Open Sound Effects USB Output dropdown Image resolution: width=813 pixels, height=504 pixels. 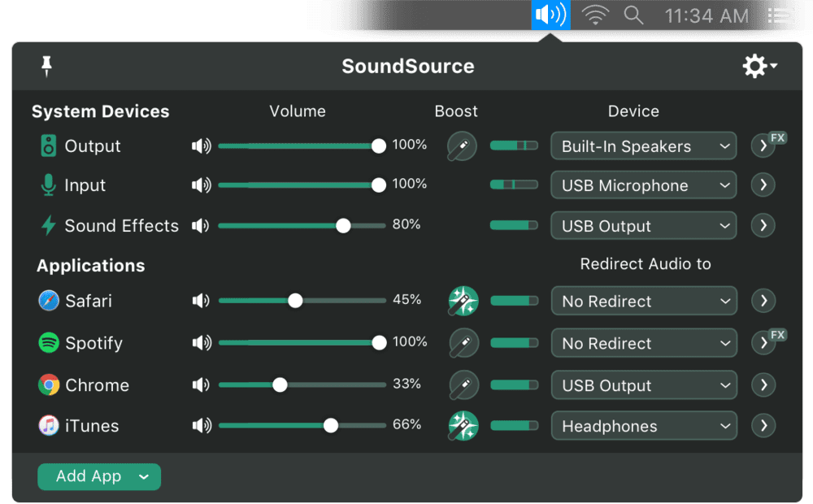click(643, 225)
